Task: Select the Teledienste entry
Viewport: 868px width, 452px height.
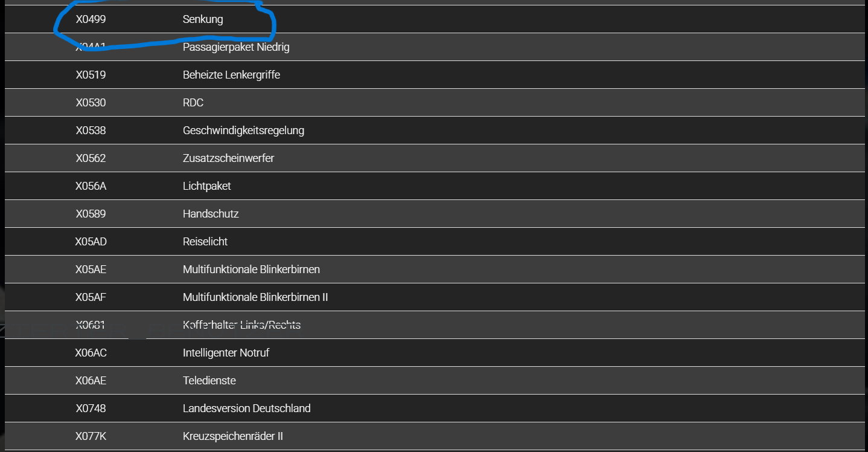Action: coord(209,381)
